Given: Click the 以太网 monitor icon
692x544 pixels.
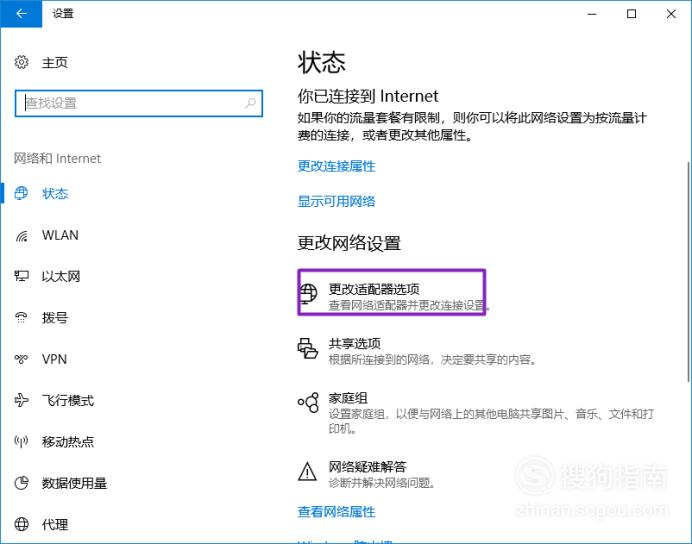Looking at the screenshot, I should click(21, 276).
